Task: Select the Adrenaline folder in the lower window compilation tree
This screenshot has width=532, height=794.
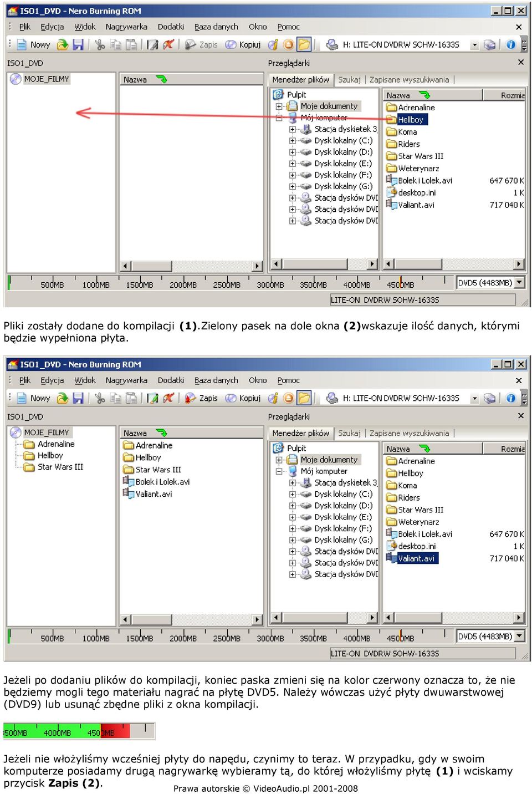Action: 50,444
